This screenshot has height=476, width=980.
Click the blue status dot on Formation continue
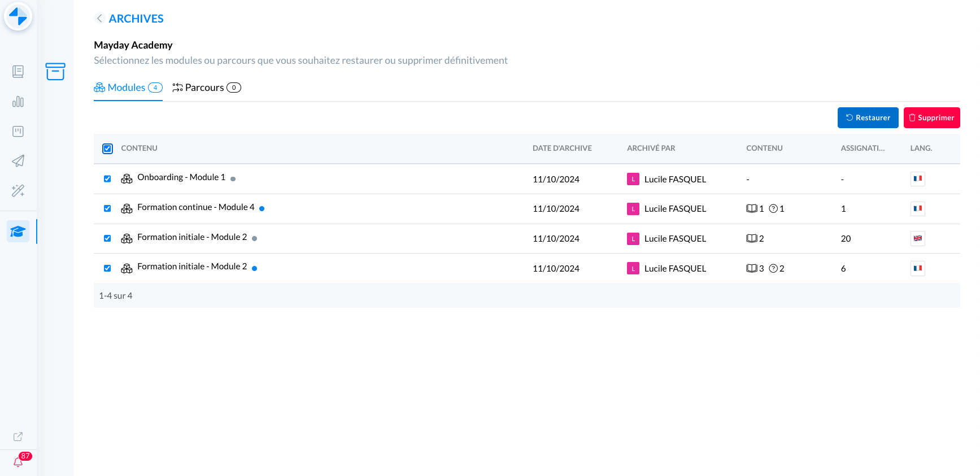(x=262, y=208)
